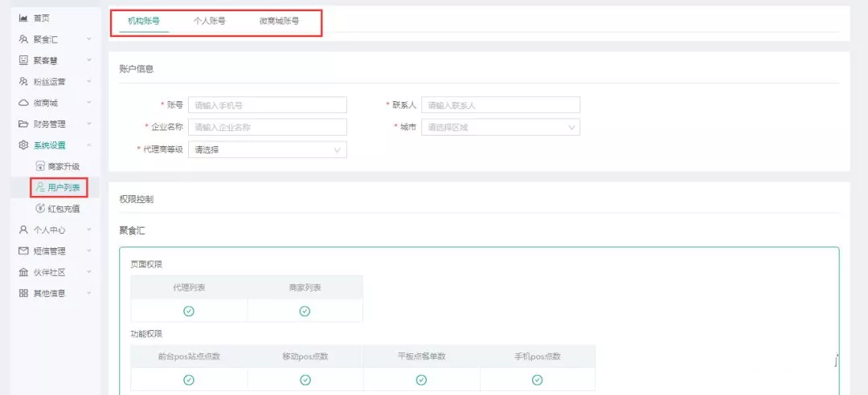
Task: Open the 代理商等级 dropdown
Action: tap(267, 149)
